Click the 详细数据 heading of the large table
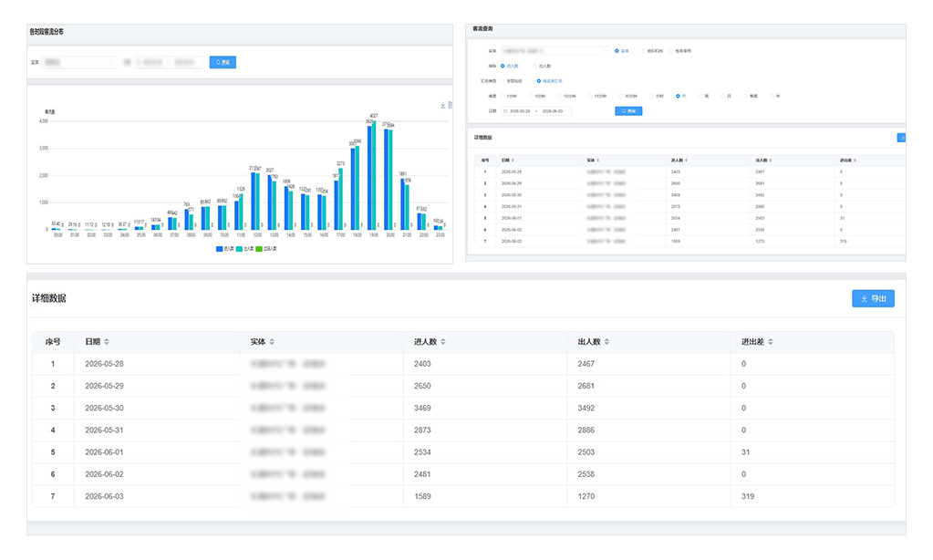The image size is (933, 560). point(48,298)
